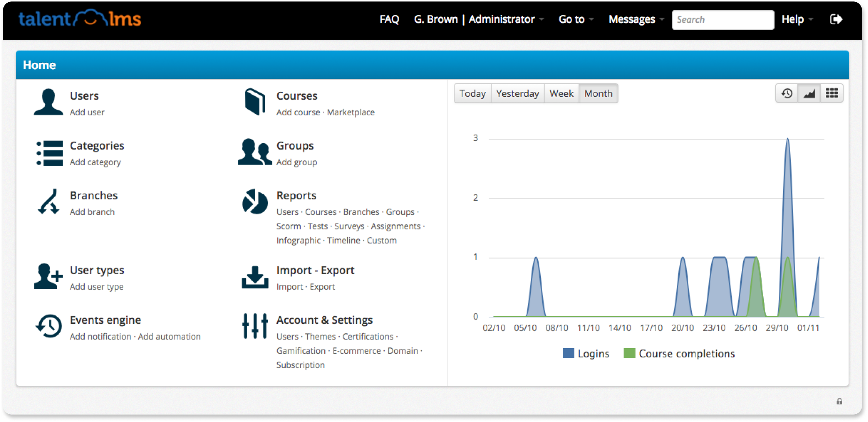Open Surveys reports link
Image resolution: width=868 pixels, height=422 pixels.
pos(349,226)
